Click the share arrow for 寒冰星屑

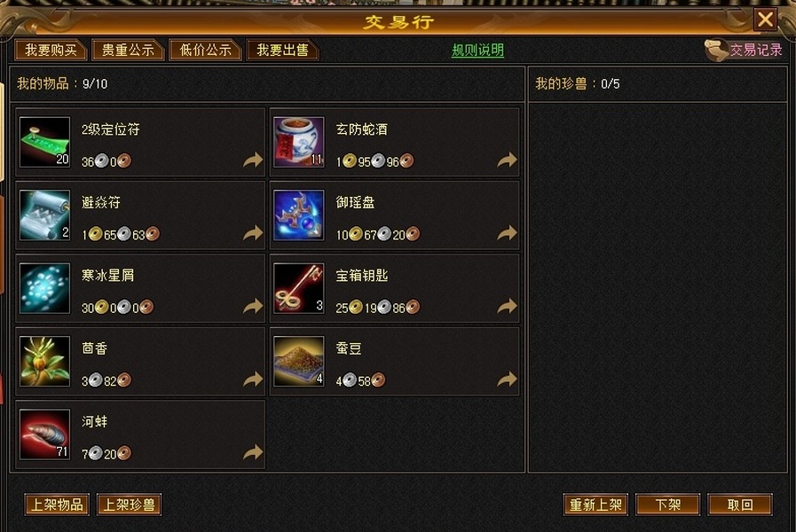point(253,306)
